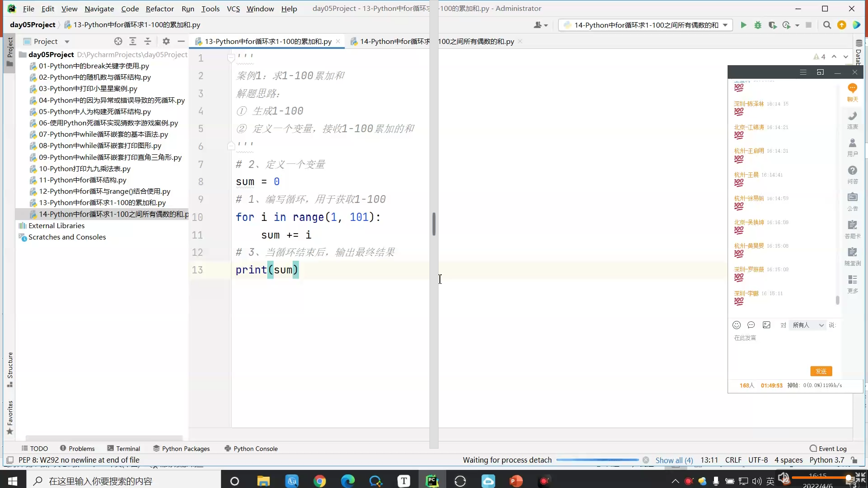
Task: Open Project panel settings gear
Action: tap(166, 41)
